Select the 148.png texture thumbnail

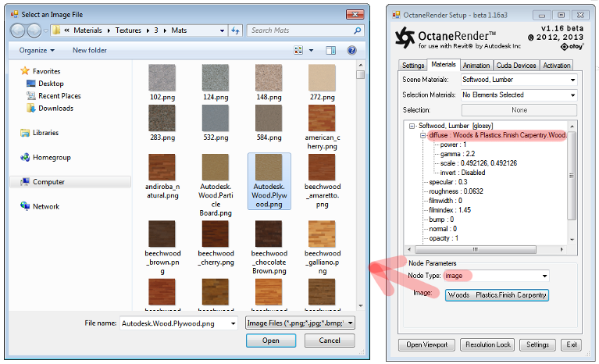[269, 78]
